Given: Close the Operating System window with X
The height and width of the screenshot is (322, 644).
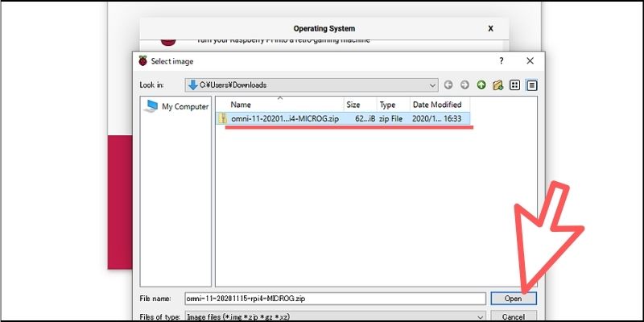Looking at the screenshot, I should pos(490,28).
